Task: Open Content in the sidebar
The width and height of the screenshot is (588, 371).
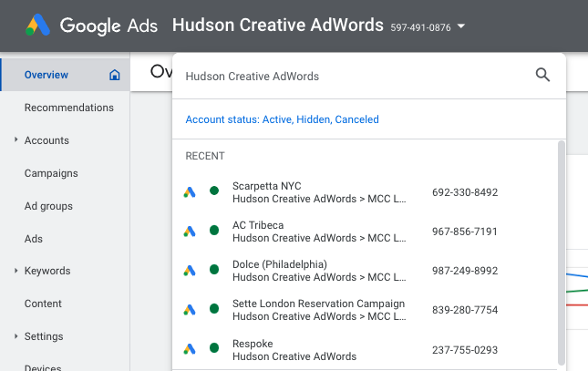Action: (43, 304)
